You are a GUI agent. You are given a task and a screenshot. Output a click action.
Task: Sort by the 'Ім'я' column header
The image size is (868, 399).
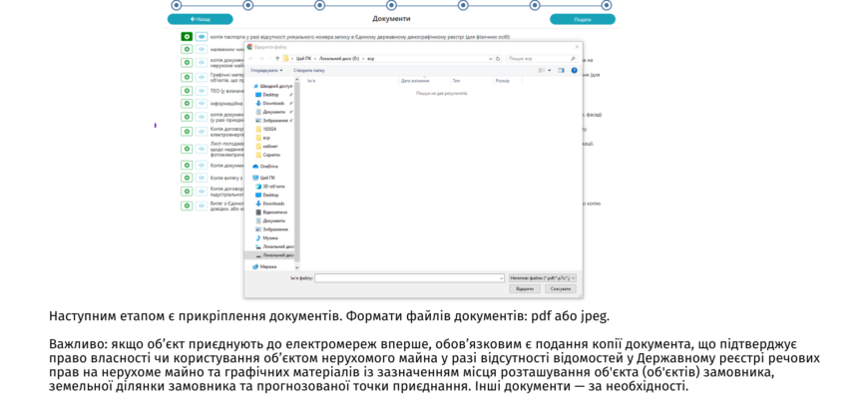(x=311, y=81)
